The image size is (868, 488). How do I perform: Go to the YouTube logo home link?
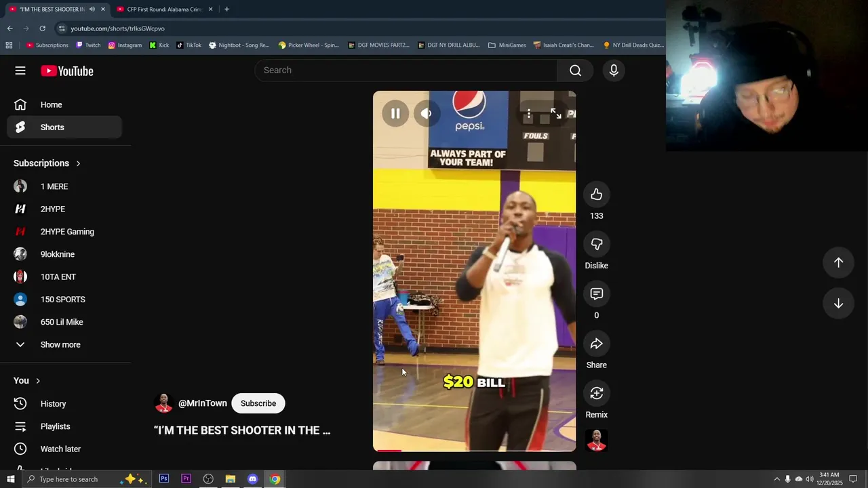point(66,71)
